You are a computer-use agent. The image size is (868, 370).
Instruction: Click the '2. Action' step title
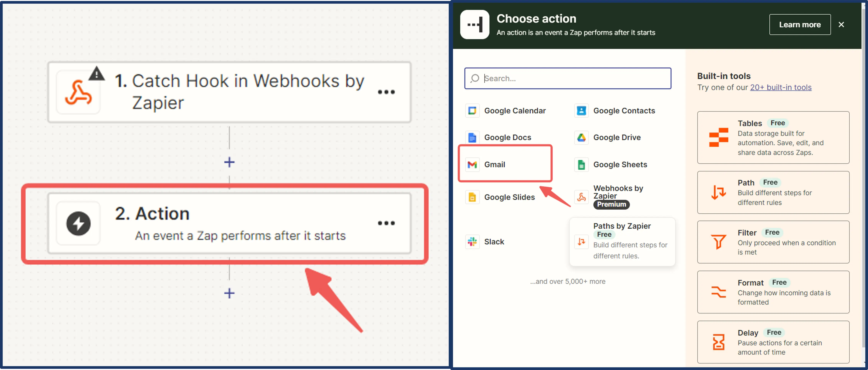(152, 213)
